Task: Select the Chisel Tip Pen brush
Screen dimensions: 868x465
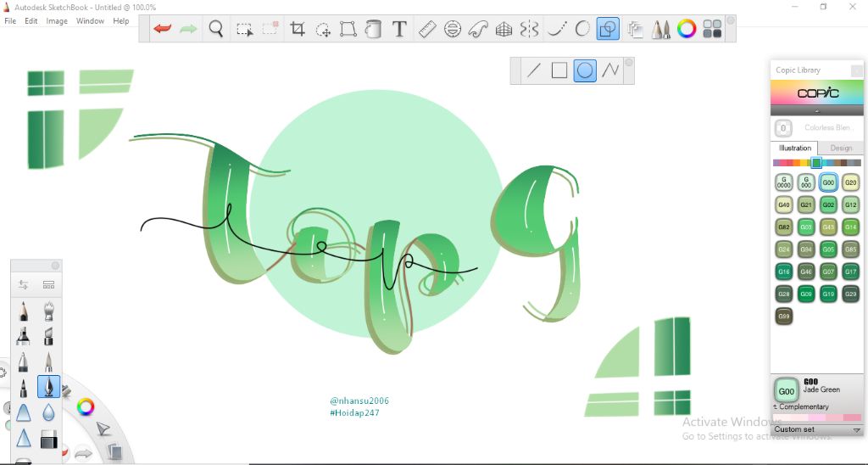Action: pyautogui.click(x=48, y=336)
